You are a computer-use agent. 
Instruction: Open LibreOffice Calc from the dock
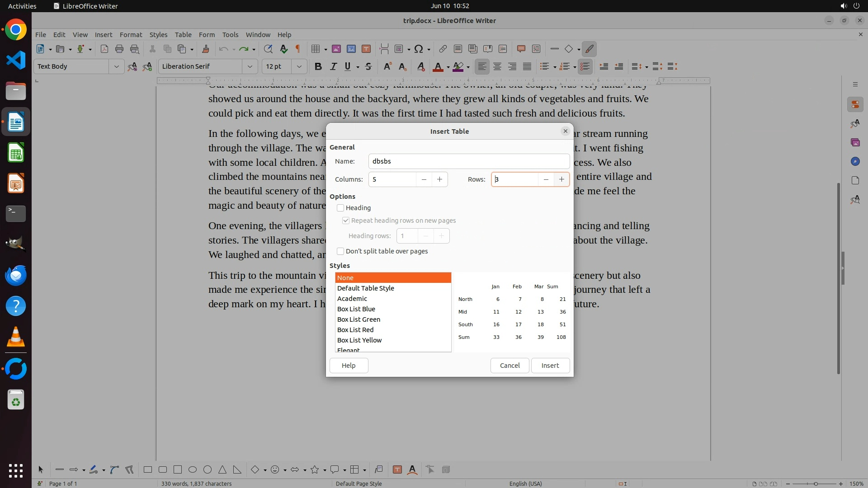pos(16,153)
